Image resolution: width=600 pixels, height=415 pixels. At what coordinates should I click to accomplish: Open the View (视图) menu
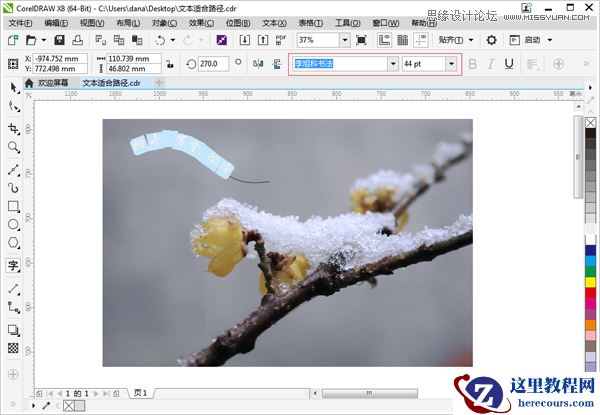pyautogui.click(x=92, y=23)
